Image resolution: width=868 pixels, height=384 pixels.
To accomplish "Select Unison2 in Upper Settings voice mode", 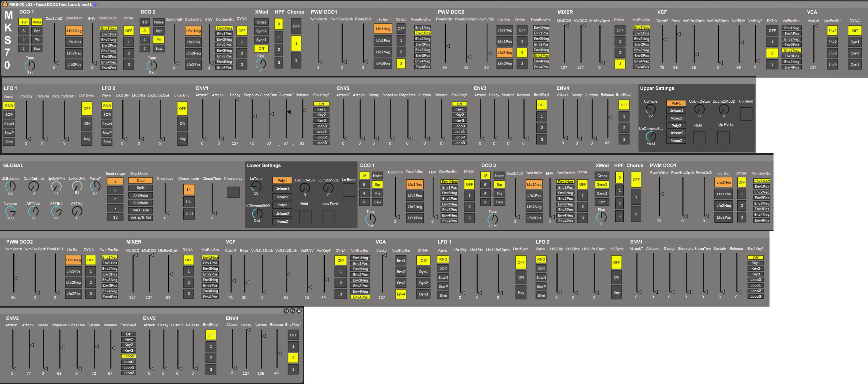I will [676, 133].
